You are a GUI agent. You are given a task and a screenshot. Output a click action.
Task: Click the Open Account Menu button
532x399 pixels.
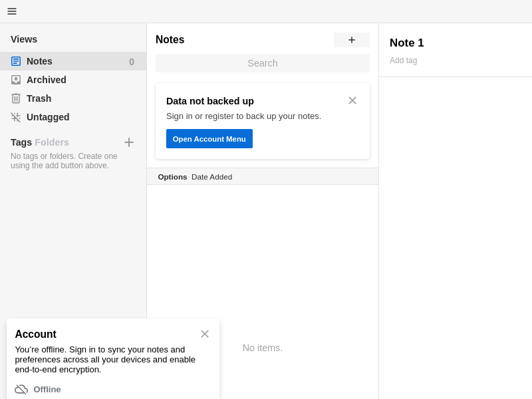pos(209,139)
